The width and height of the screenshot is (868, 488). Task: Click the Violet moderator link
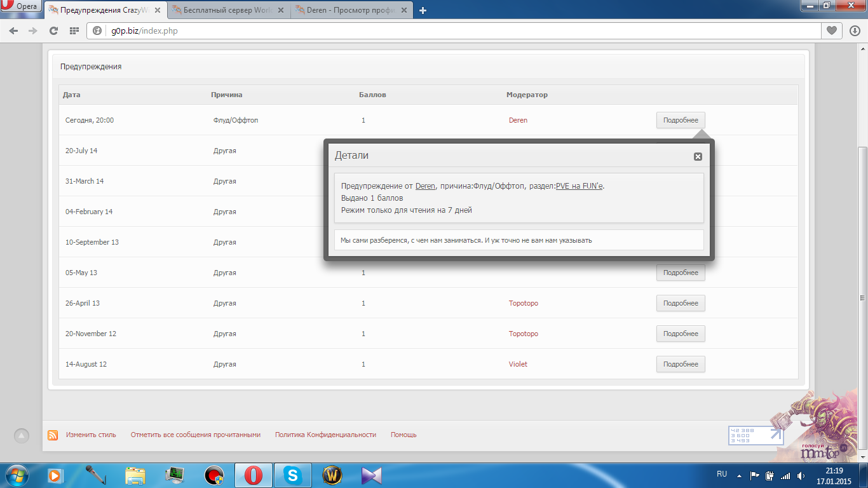518,364
